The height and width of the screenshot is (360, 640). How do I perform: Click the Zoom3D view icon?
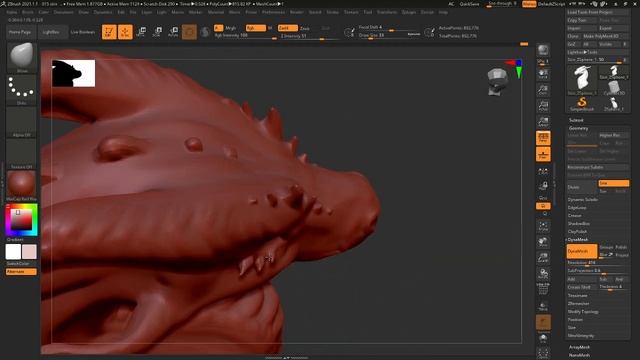(543, 258)
